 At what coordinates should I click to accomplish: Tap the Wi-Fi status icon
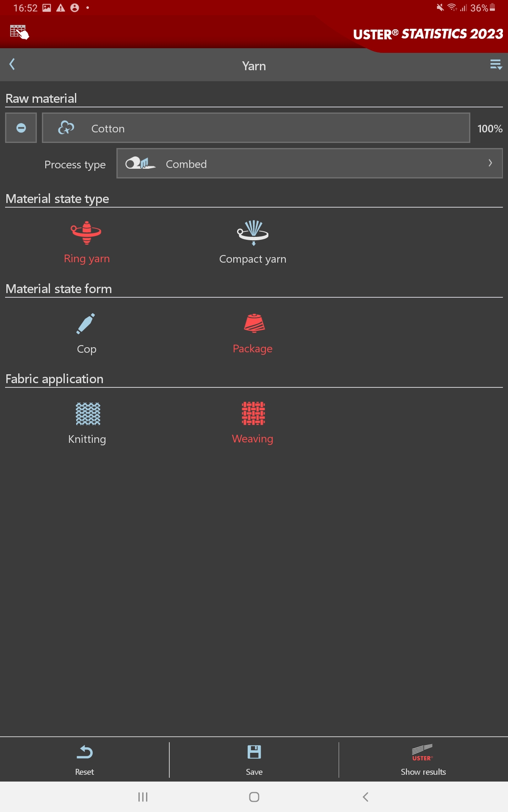coord(452,7)
